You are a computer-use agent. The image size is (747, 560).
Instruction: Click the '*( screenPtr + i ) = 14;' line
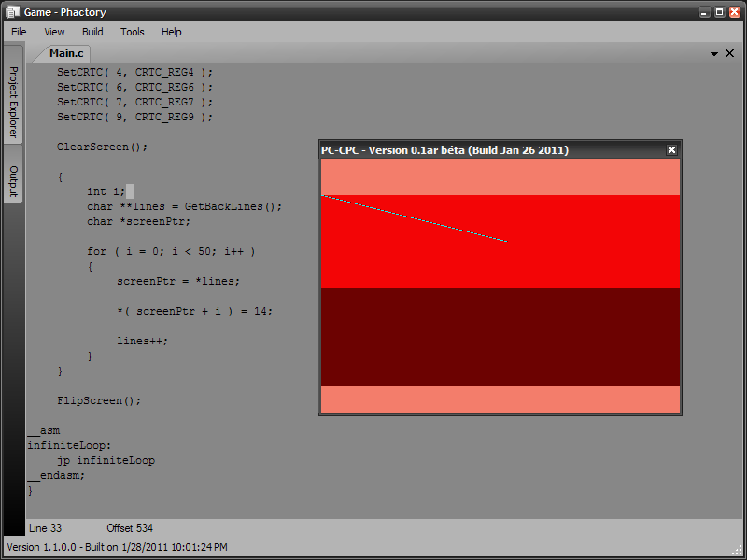coord(194,312)
